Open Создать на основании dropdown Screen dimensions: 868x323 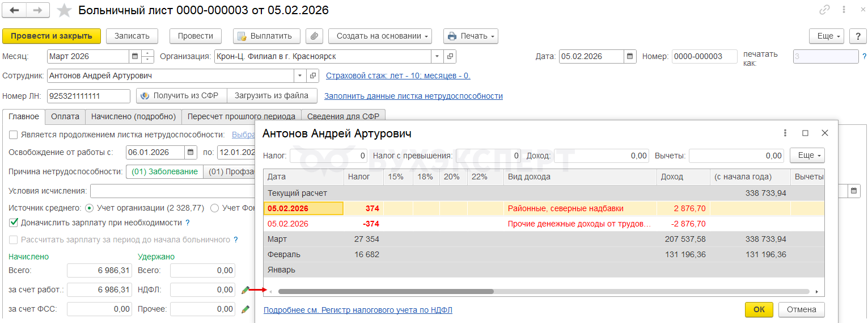click(x=380, y=36)
